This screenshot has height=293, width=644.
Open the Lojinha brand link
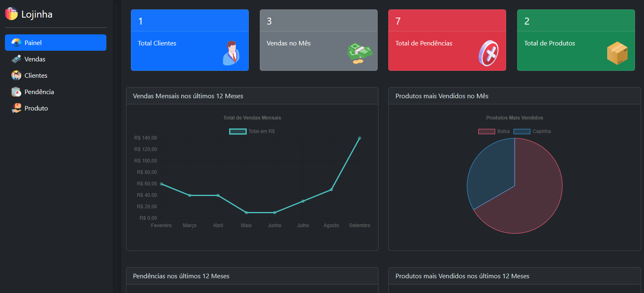(37, 14)
